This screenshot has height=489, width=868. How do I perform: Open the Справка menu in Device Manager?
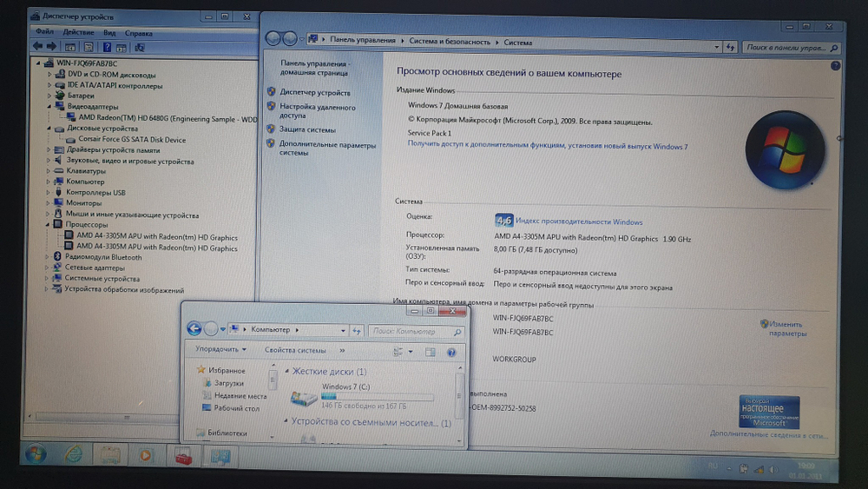138,33
